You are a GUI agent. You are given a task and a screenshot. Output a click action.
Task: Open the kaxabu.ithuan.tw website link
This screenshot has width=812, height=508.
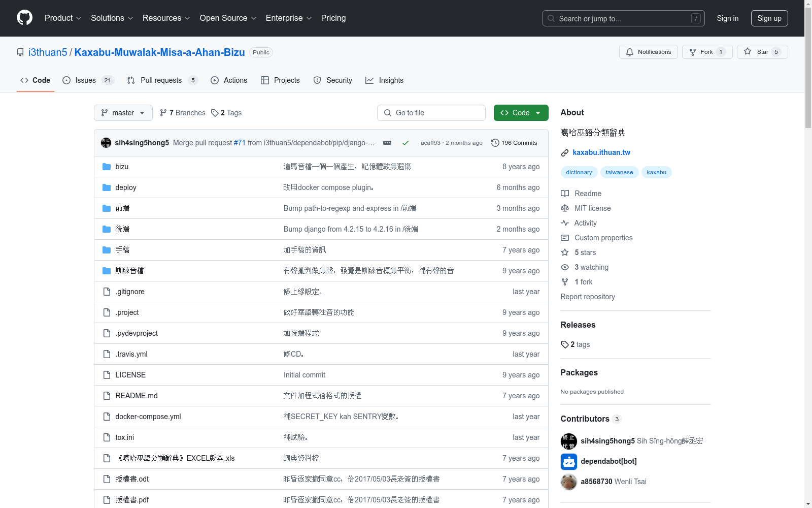click(x=601, y=152)
